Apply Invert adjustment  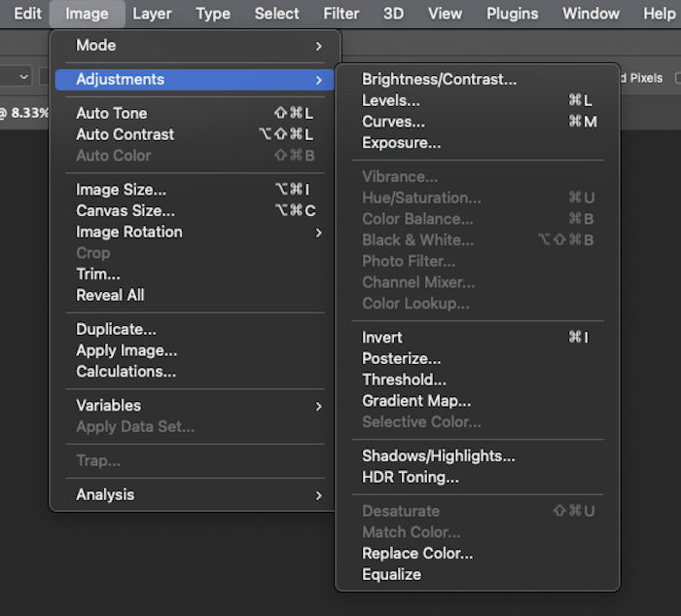[478, 338]
